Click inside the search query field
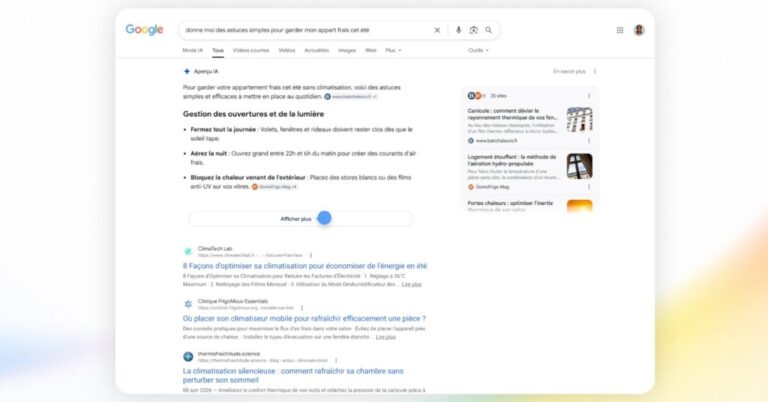Image resolution: width=768 pixels, height=402 pixels. point(304,30)
